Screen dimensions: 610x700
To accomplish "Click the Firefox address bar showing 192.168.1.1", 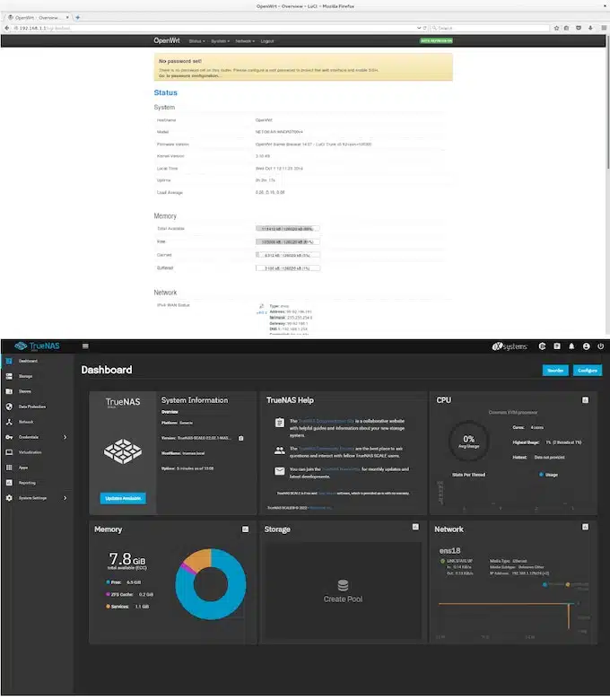I will point(214,28).
